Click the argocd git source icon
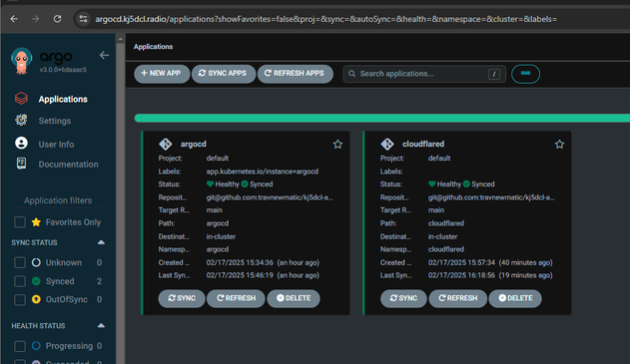The image size is (630, 364). click(165, 144)
